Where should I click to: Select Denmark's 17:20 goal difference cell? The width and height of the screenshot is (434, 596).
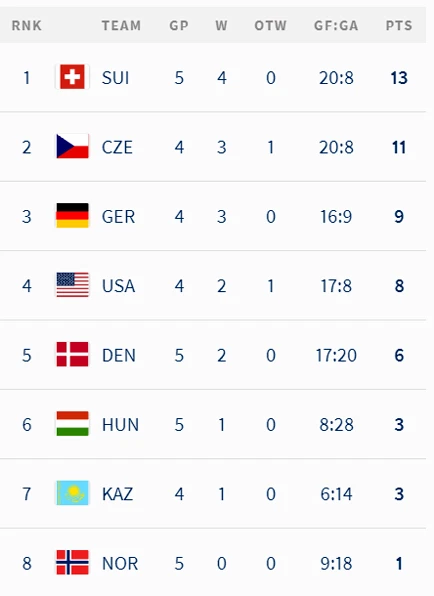click(x=336, y=355)
